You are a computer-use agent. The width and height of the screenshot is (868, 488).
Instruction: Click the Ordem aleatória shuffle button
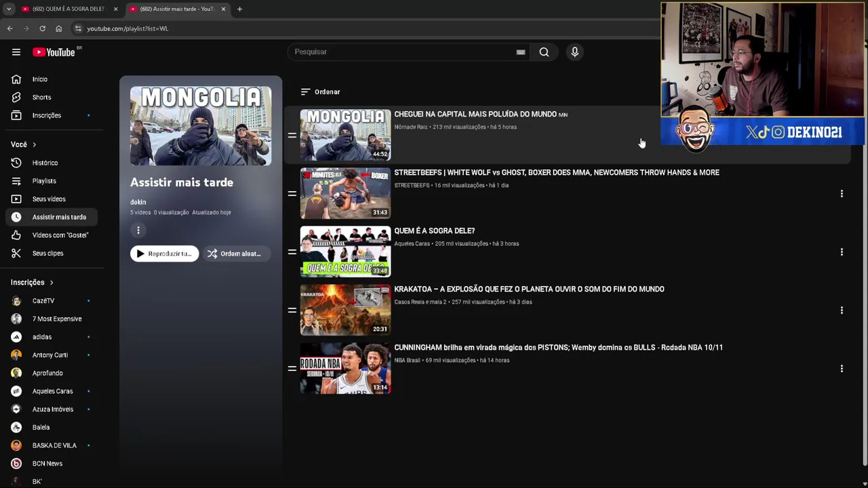[x=236, y=253]
